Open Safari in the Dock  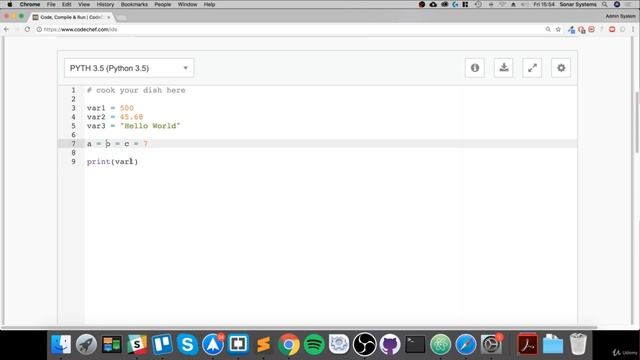pos(466,344)
